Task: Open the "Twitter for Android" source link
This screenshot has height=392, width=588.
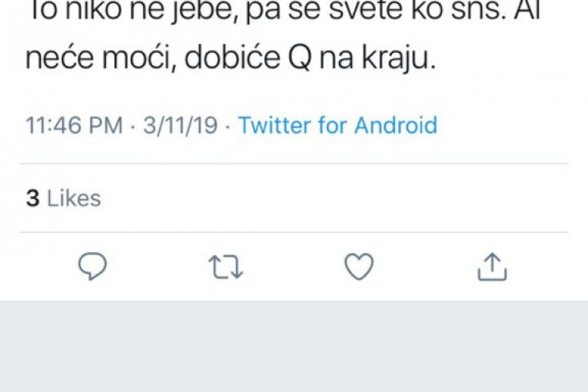Action: 337,125
